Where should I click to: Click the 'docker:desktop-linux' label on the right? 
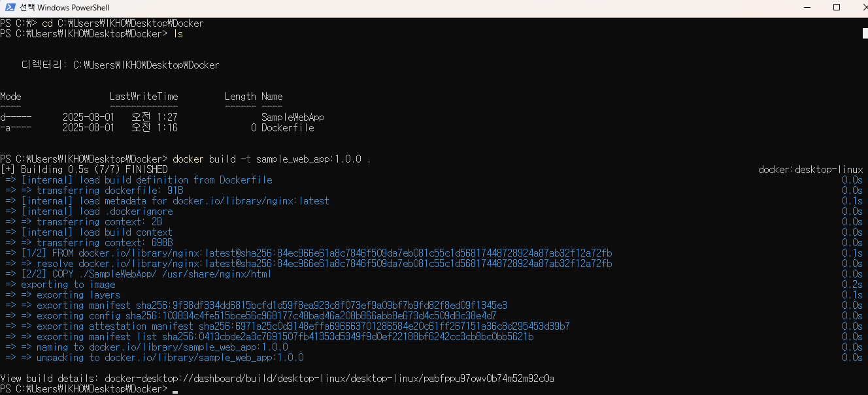tap(810, 170)
